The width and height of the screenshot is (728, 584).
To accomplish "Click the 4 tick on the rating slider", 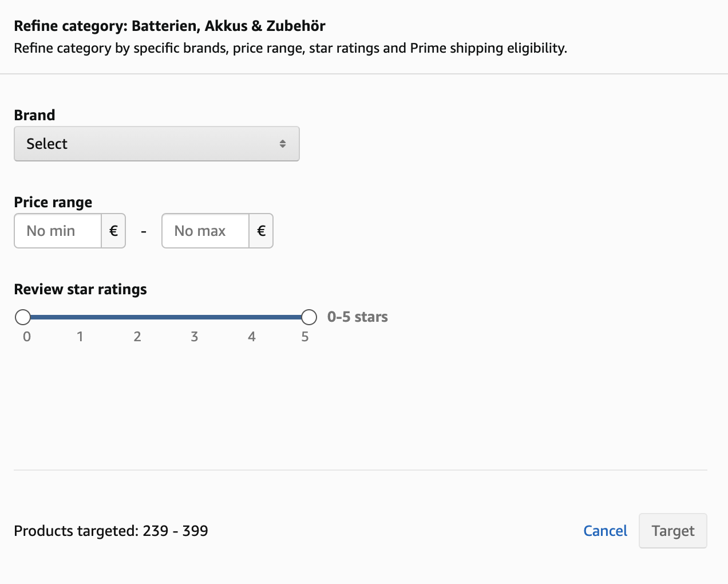I will point(252,337).
